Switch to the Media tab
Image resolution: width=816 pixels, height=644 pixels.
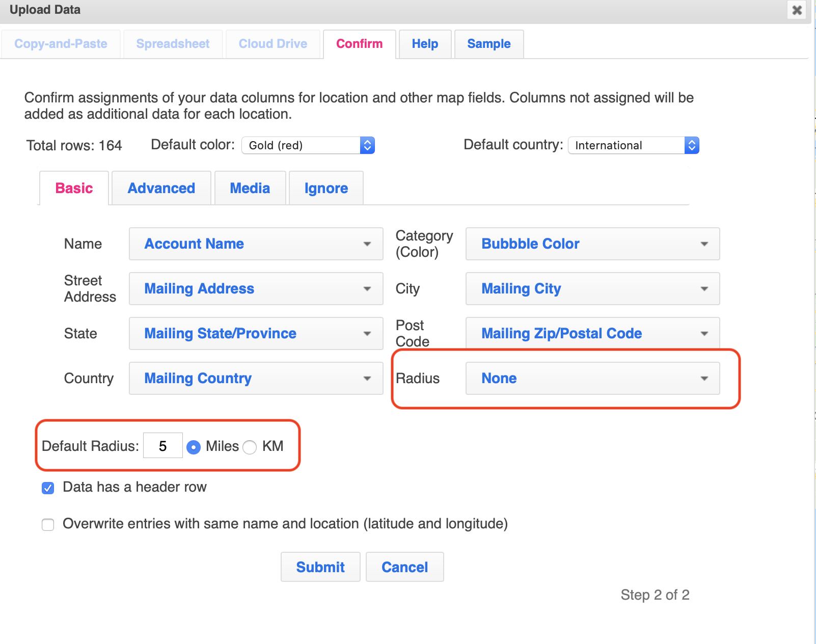(250, 188)
